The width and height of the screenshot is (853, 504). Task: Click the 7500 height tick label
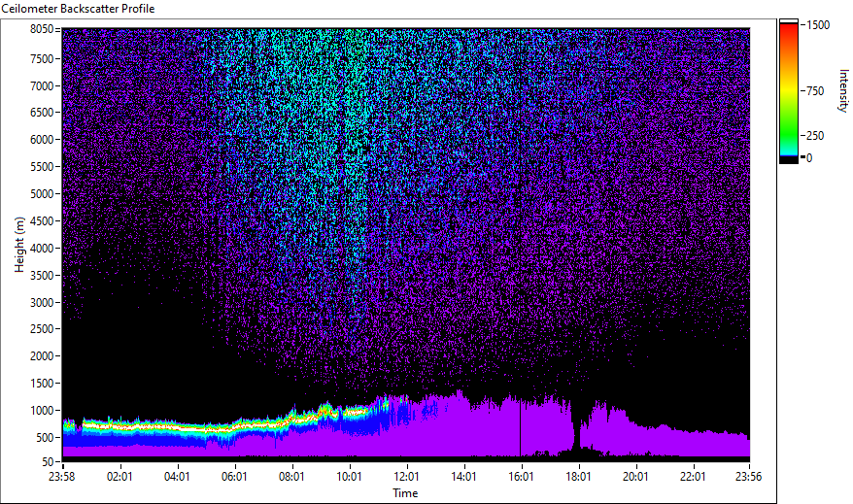[42, 58]
